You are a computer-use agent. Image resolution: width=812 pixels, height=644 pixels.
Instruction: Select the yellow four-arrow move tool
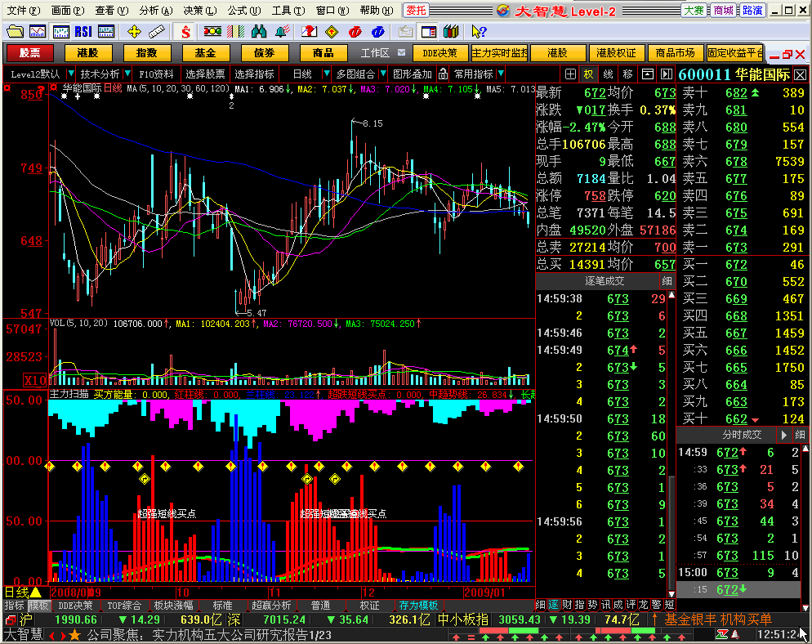134,32
